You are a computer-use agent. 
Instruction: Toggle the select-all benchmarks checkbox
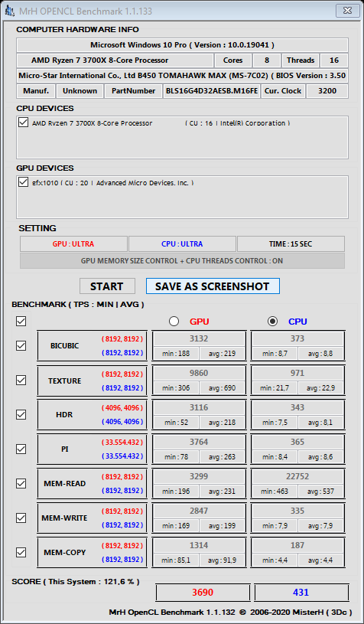pyautogui.click(x=21, y=321)
